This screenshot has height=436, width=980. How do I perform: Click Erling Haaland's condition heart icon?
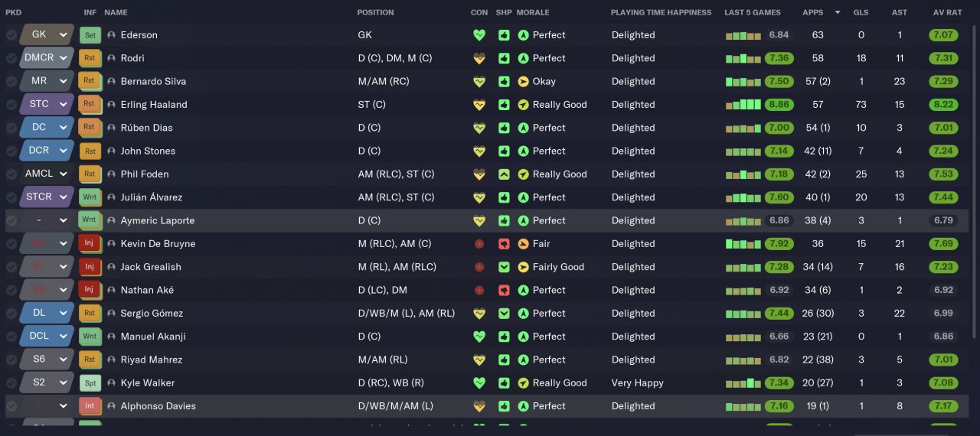point(479,105)
